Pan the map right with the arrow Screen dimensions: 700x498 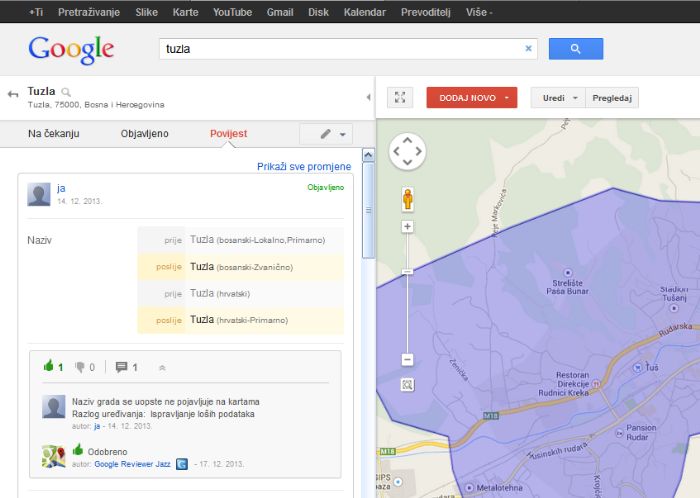pos(418,151)
